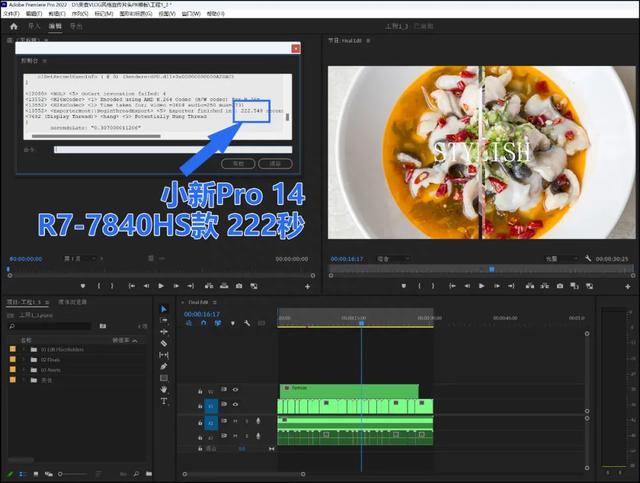Play in Program Monitor

pos(482,286)
